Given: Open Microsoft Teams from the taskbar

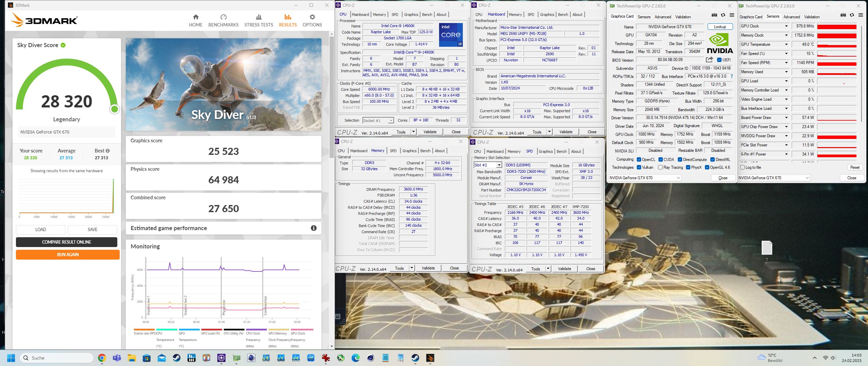Looking at the screenshot, I should coord(117,358).
